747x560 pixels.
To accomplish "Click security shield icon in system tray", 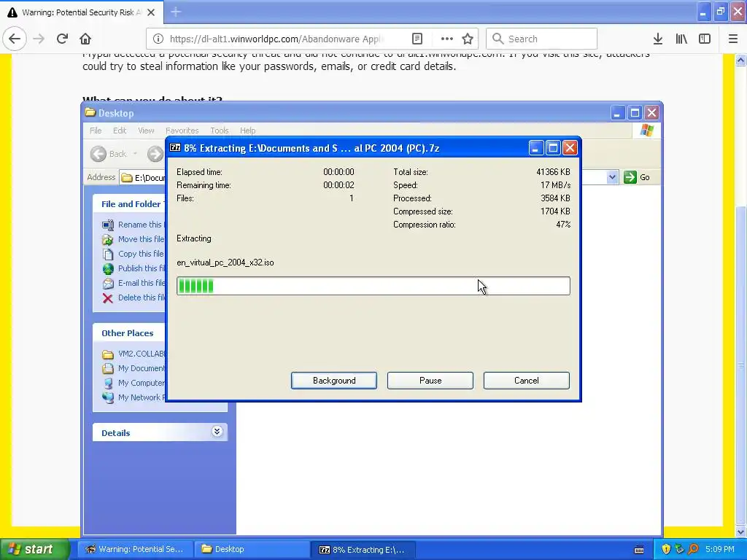I will [666, 549].
